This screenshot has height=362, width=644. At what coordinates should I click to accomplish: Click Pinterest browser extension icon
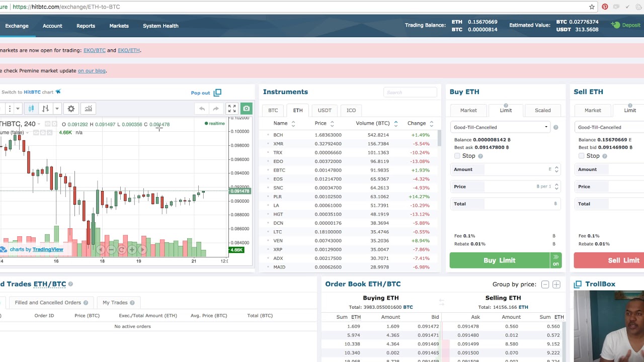tap(605, 7)
